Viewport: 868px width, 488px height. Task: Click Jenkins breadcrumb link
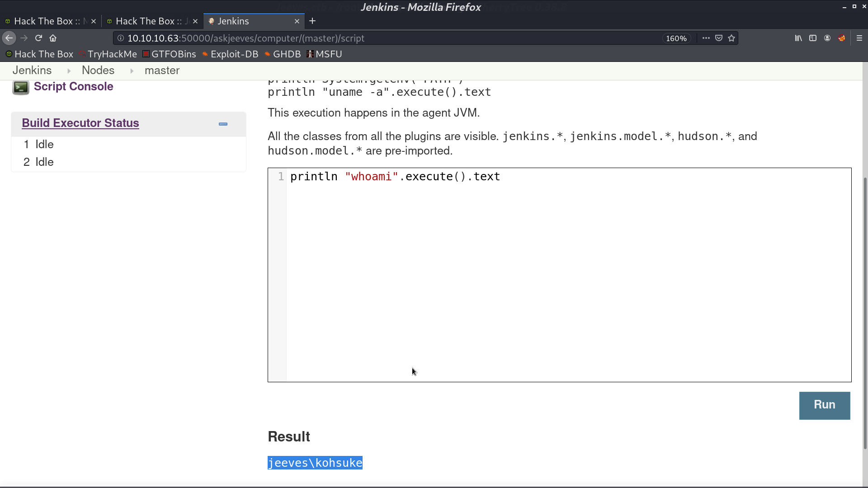pyautogui.click(x=32, y=70)
